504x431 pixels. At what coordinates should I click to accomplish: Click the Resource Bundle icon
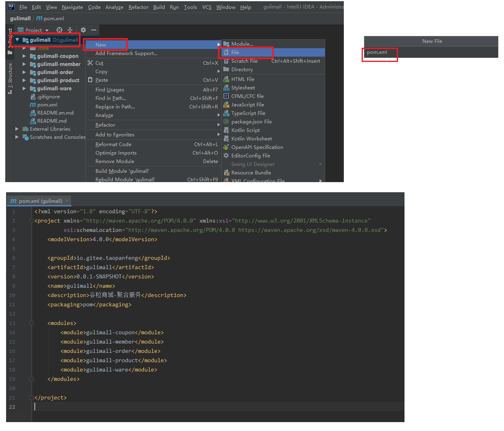(227, 173)
